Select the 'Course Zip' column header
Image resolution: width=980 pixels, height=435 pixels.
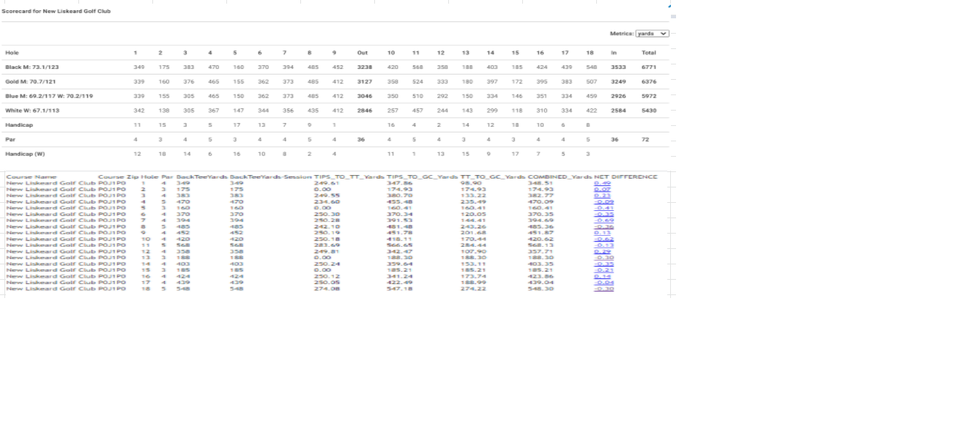click(x=119, y=176)
